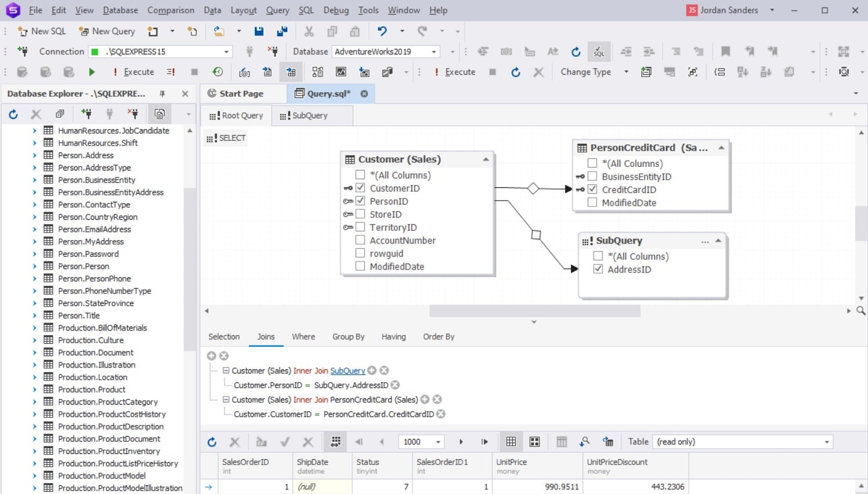Open the Where tab
Image resolution: width=868 pixels, height=494 pixels.
[x=303, y=337]
